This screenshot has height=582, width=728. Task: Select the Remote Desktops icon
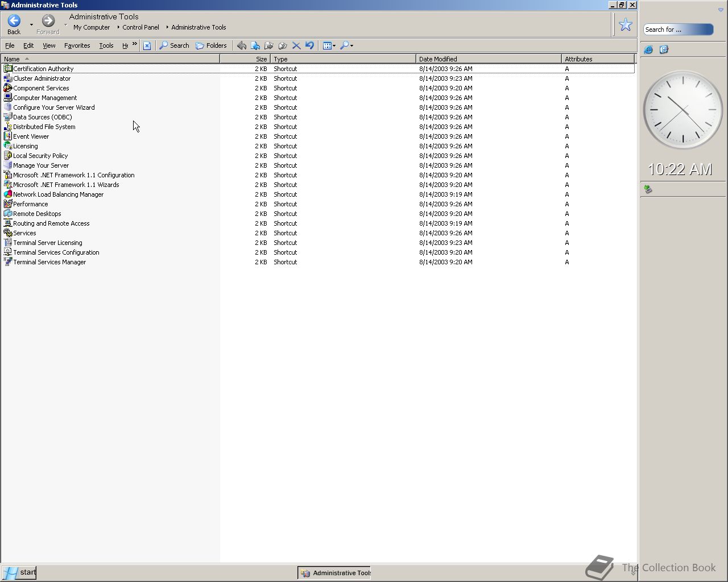point(8,214)
